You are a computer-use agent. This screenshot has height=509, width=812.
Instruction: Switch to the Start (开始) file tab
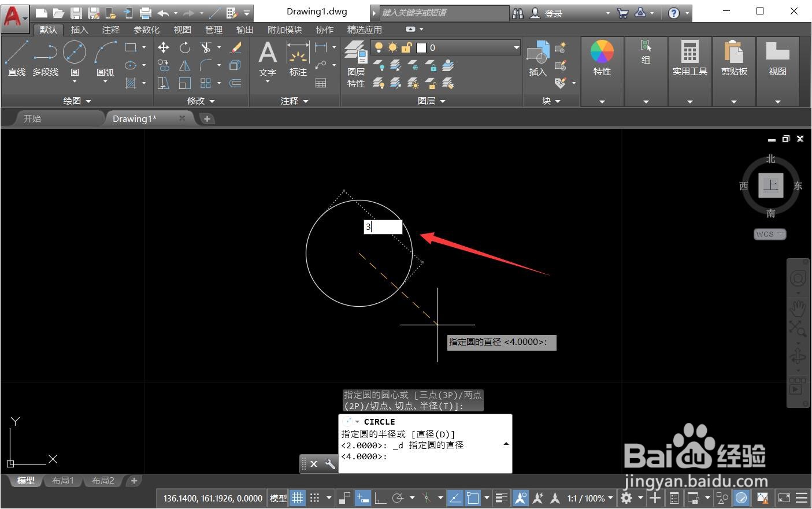click(32, 118)
